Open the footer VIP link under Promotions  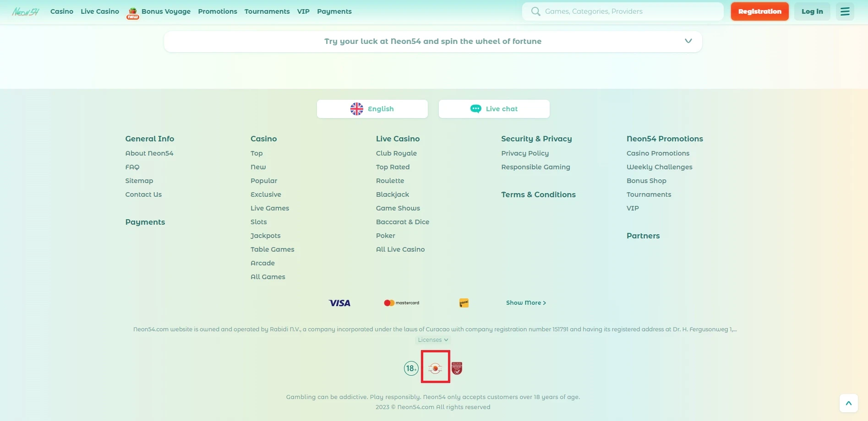click(633, 208)
